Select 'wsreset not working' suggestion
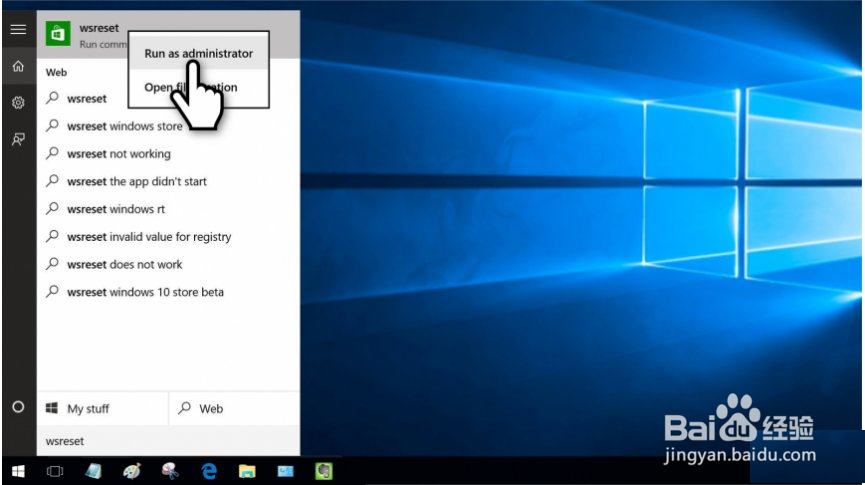865x485 pixels. point(168,154)
